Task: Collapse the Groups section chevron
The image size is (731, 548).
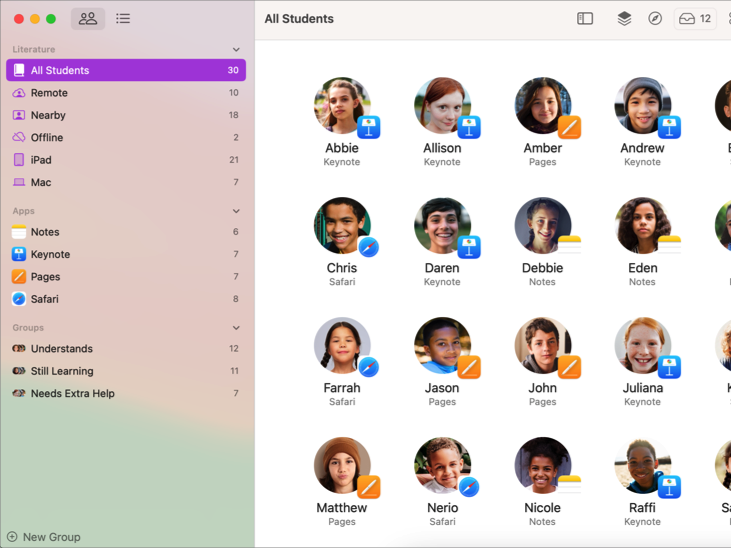Action: (236, 328)
